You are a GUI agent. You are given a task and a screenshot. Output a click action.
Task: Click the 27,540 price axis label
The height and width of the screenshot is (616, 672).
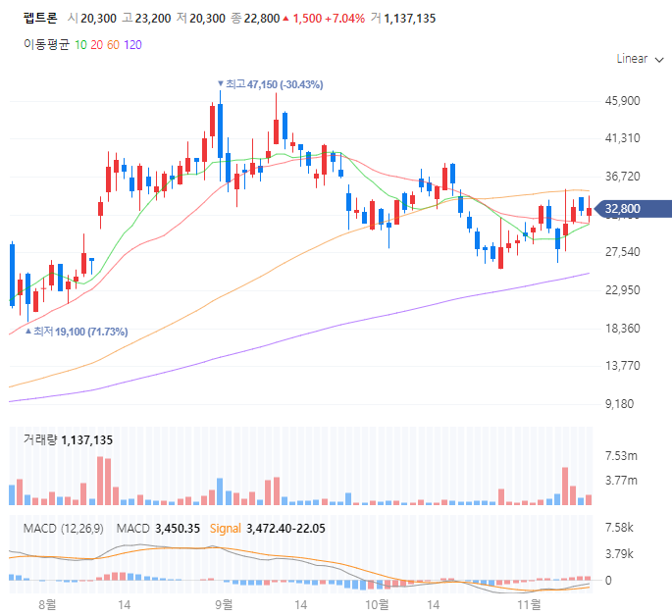point(622,252)
